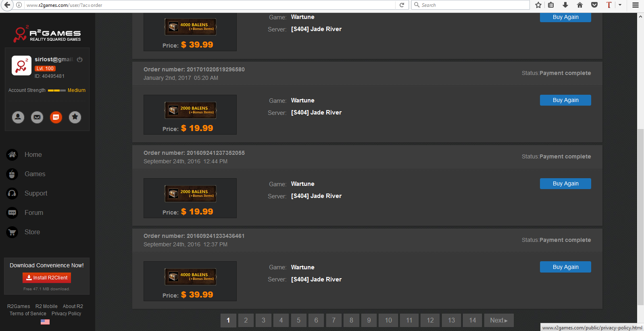
Task: Go to page 11 of orders
Action: [x=409, y=321]
